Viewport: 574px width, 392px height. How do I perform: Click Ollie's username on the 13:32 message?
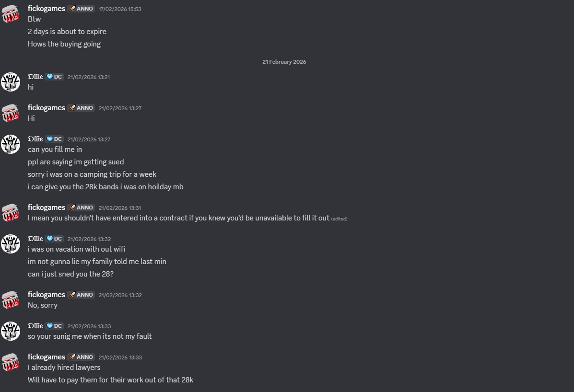click(x=35, y=239)
